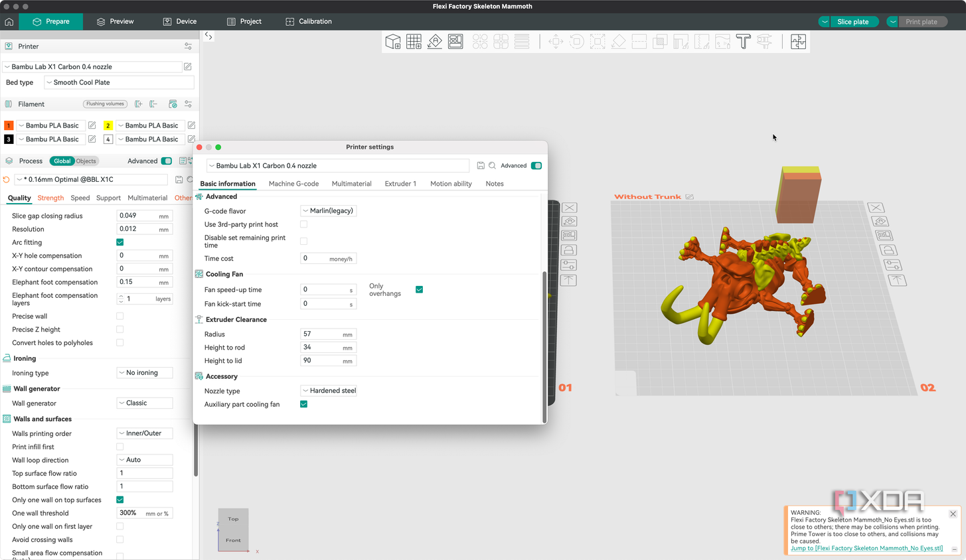Uncheck the Arc fitting checkbox

click(120, 242)
